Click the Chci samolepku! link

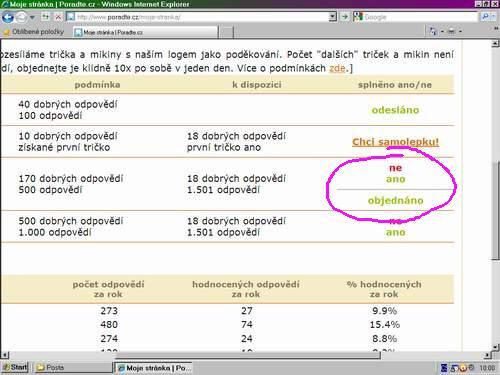(395, 142)
